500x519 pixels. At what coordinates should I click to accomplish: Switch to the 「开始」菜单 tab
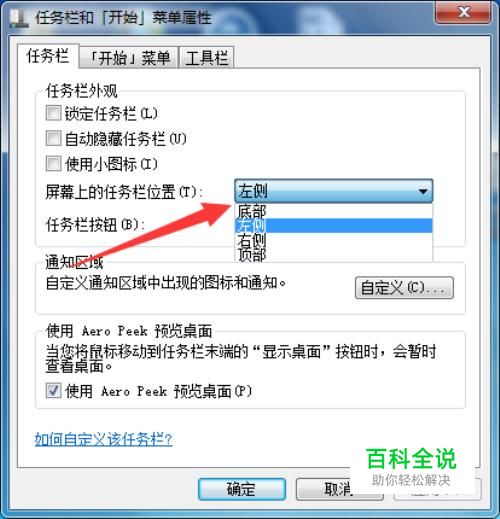click(x=129, y=58)
